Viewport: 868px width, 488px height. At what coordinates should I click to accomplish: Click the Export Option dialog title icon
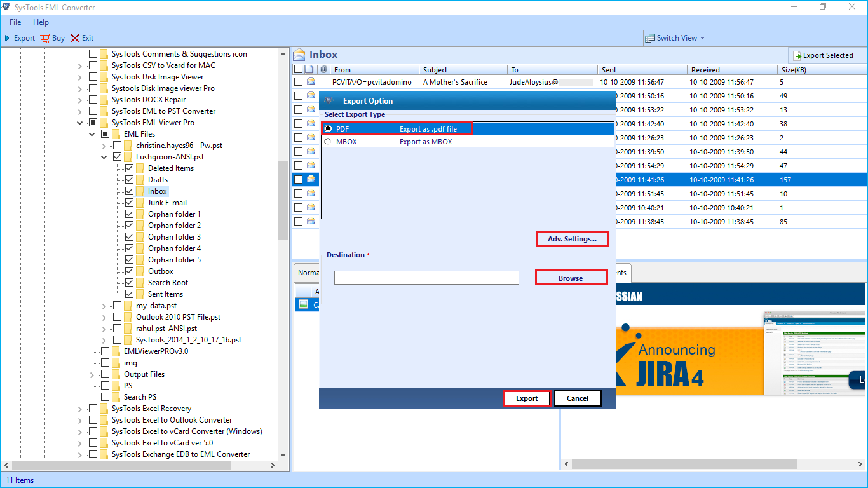coord(329,100)
